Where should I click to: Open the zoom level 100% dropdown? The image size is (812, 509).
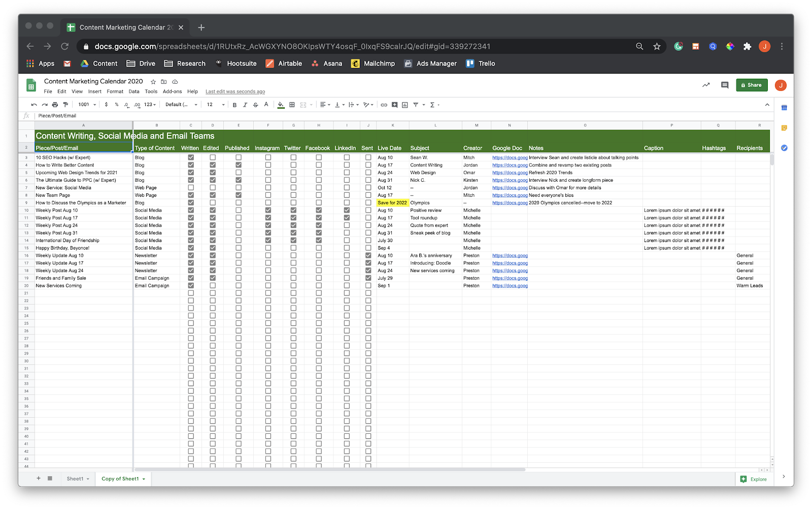coord(87,105)
